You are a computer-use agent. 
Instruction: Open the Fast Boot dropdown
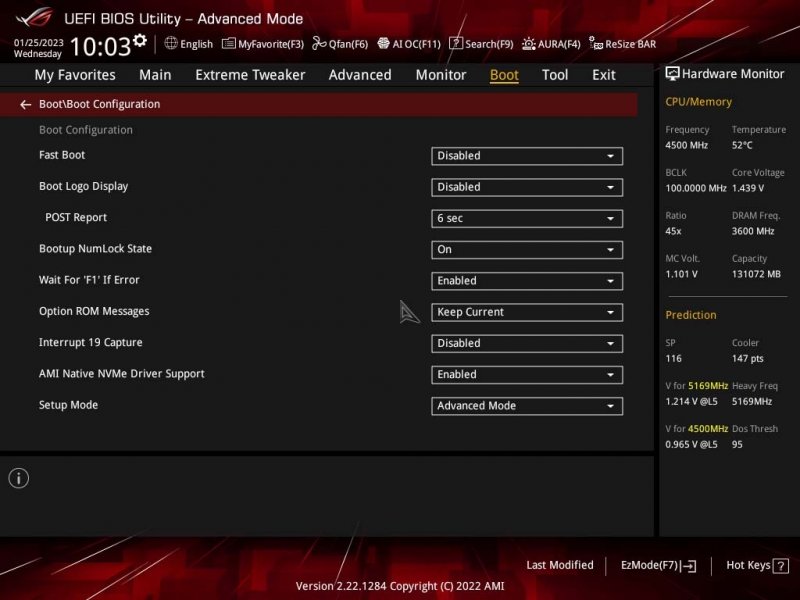(x=527, y=156)
